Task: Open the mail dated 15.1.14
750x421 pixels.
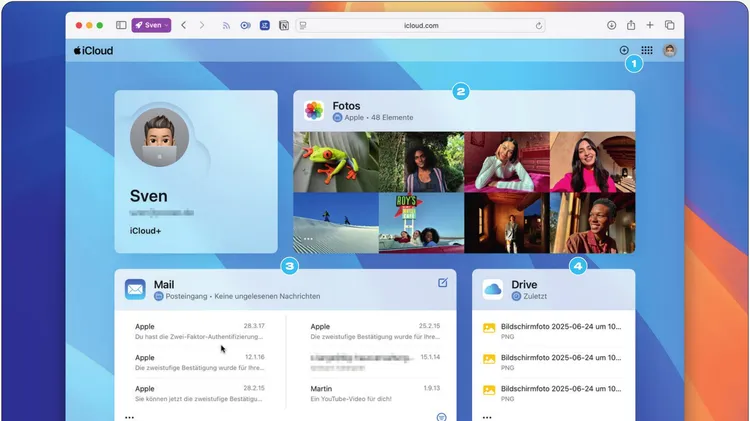Action: (x=375, y=362)
